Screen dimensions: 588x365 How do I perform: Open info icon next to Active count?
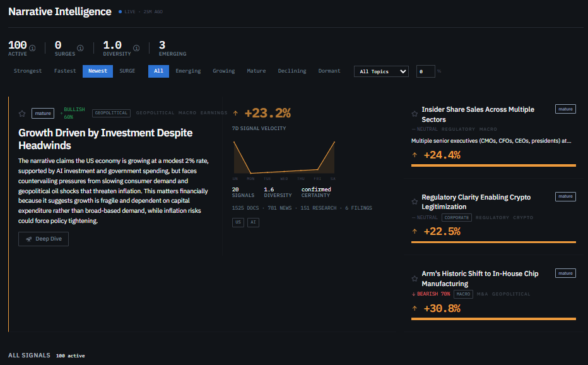[32, 48]
